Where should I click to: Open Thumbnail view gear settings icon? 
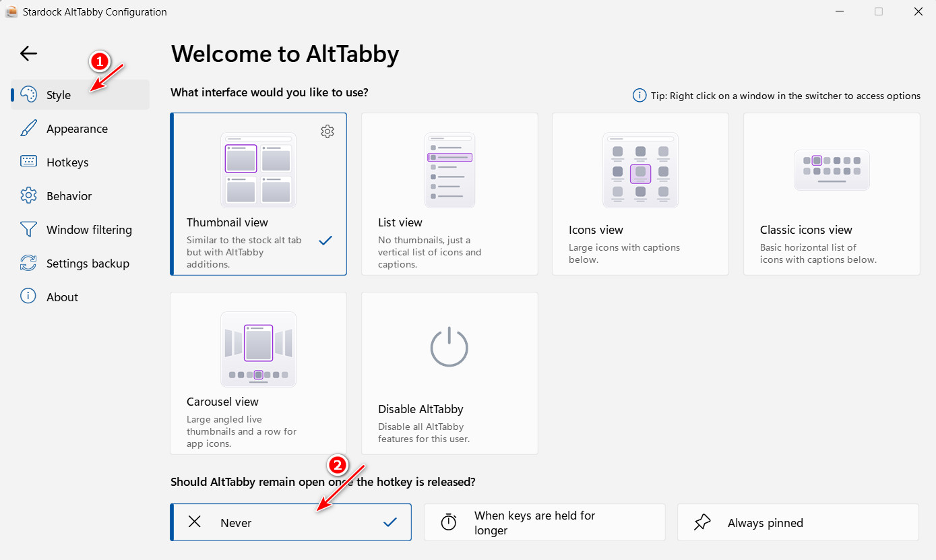(327, 131)
